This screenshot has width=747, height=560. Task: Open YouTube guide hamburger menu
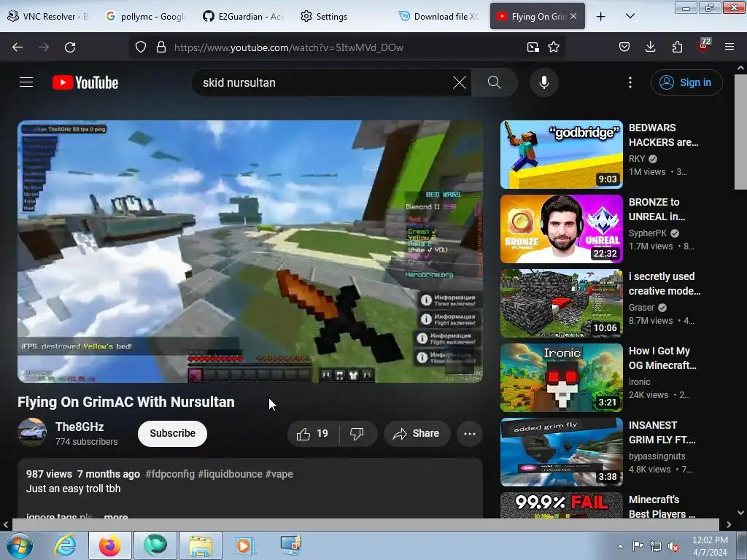coord(26,82)
